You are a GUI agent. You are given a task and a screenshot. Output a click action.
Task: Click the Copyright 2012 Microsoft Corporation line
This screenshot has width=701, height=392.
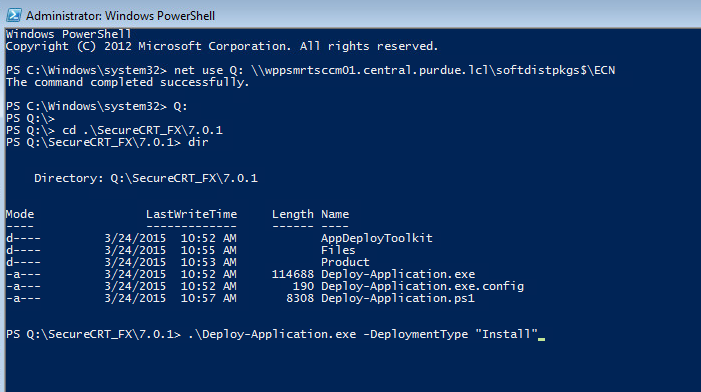pyautogui.click(x=222, y=46)
